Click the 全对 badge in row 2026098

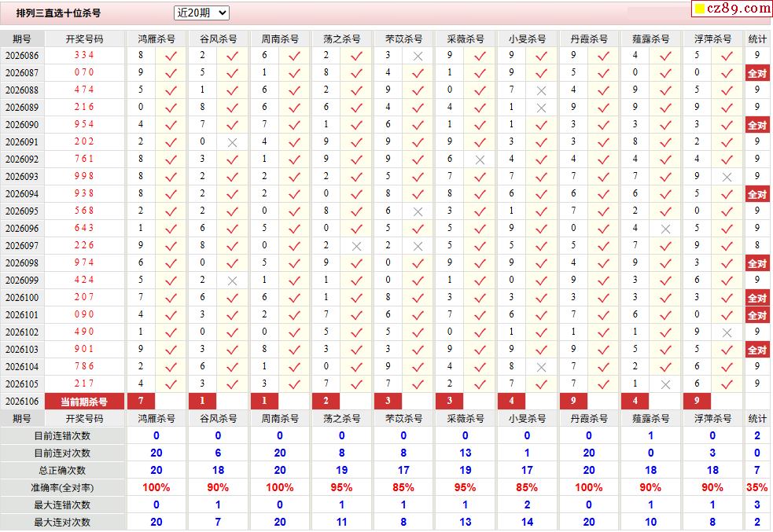[x=756, y=263]
